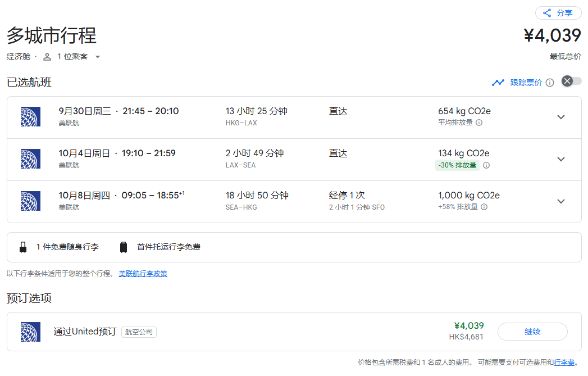Click info icon beside +58% 排放量
Viewport: 588px width, 376px height.
coord(484,207)
